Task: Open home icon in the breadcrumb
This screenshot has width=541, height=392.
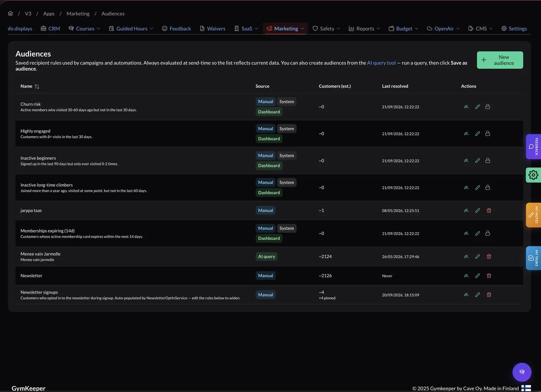Action: 10,13
